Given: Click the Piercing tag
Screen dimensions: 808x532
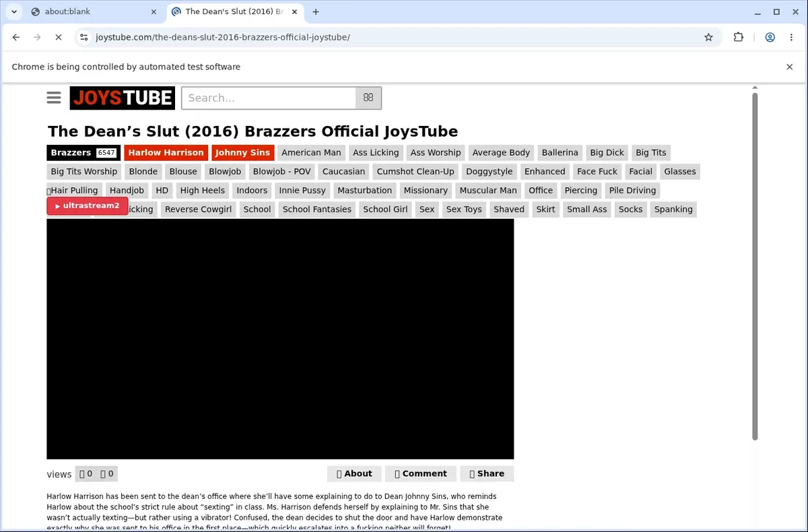Looking at the screenshot, I should pos(581,191).
